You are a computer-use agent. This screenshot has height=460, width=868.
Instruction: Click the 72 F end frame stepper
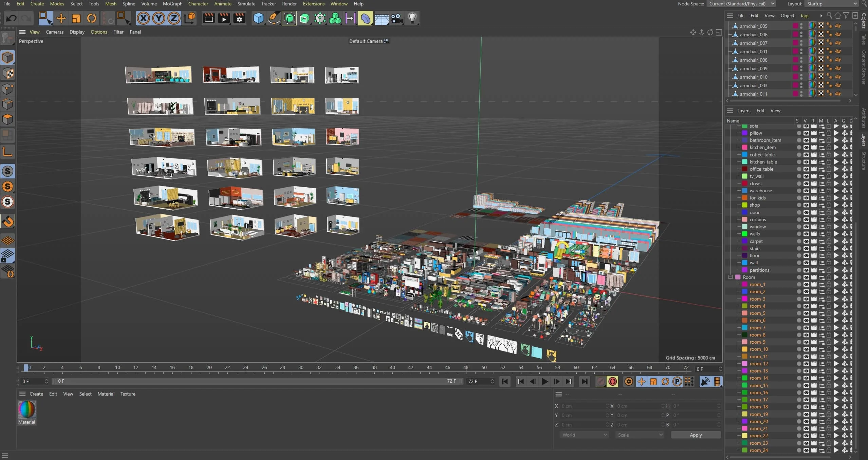[492, 381]
